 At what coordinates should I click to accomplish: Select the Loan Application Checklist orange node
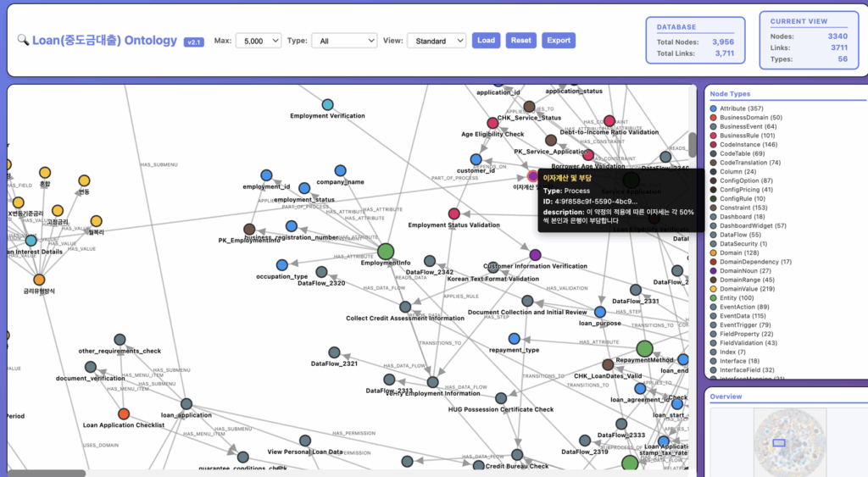124,413
